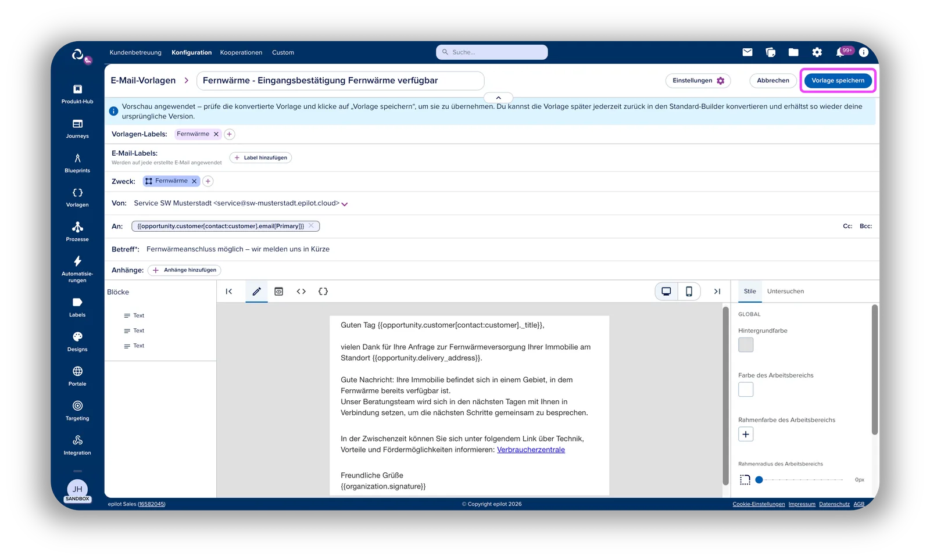Open Blueprints in the sidebar
930x560 pixels.
pos(77,163)
